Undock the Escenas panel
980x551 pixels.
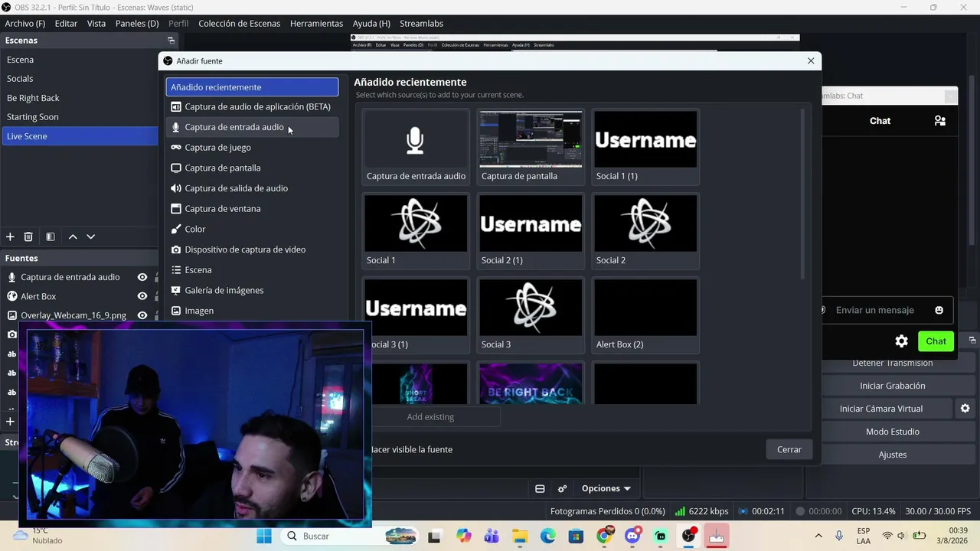171,41
